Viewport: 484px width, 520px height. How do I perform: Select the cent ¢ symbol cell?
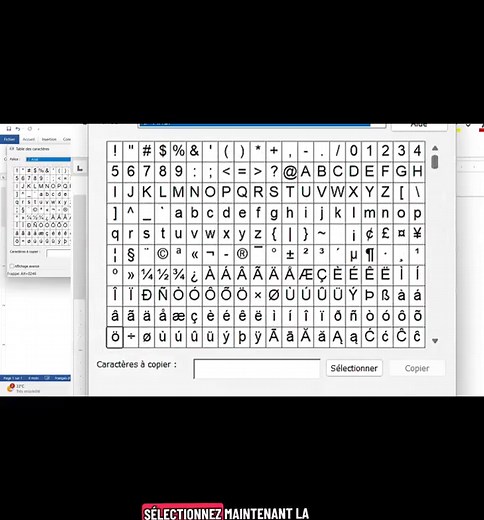[x=370, y=234]
